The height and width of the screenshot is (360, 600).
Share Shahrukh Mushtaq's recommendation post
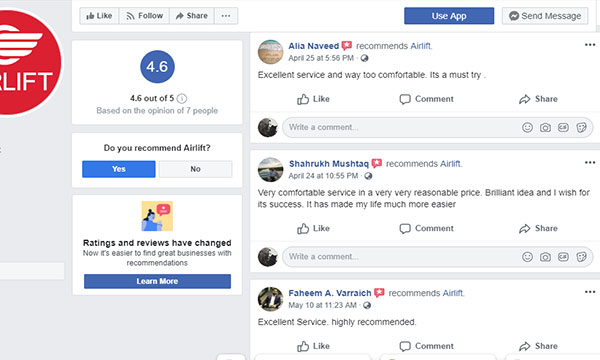coord(538,228)
